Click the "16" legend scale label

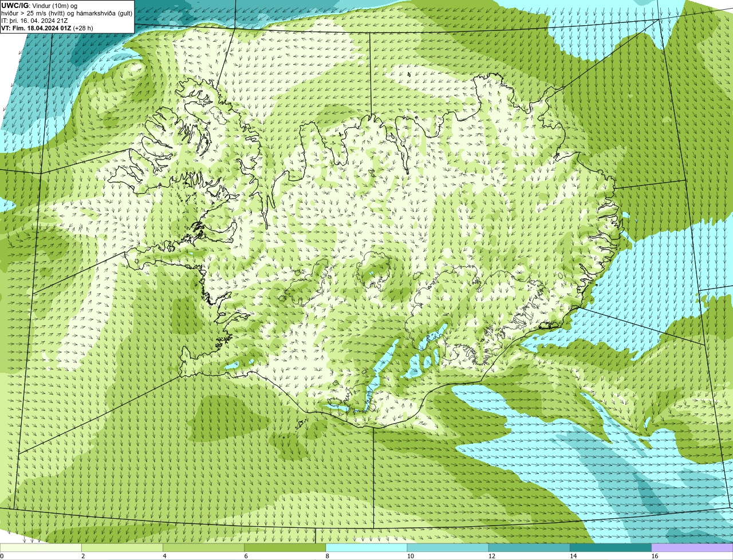click(655, 556)
